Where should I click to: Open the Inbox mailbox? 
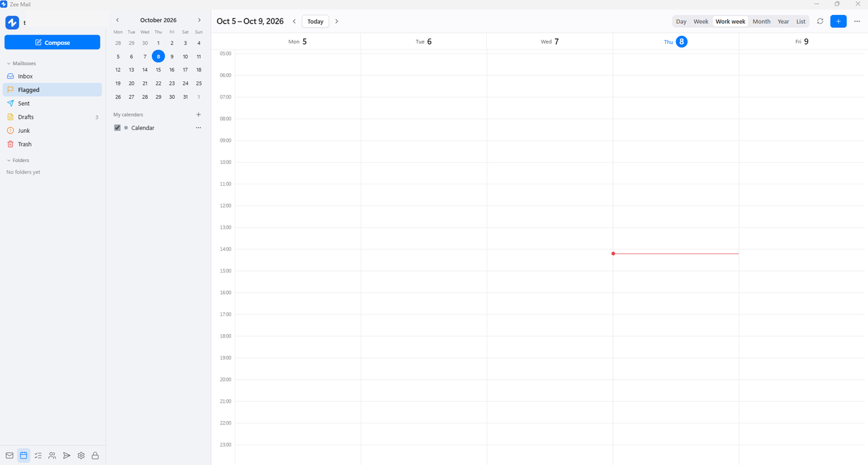(x=52, y=76)
